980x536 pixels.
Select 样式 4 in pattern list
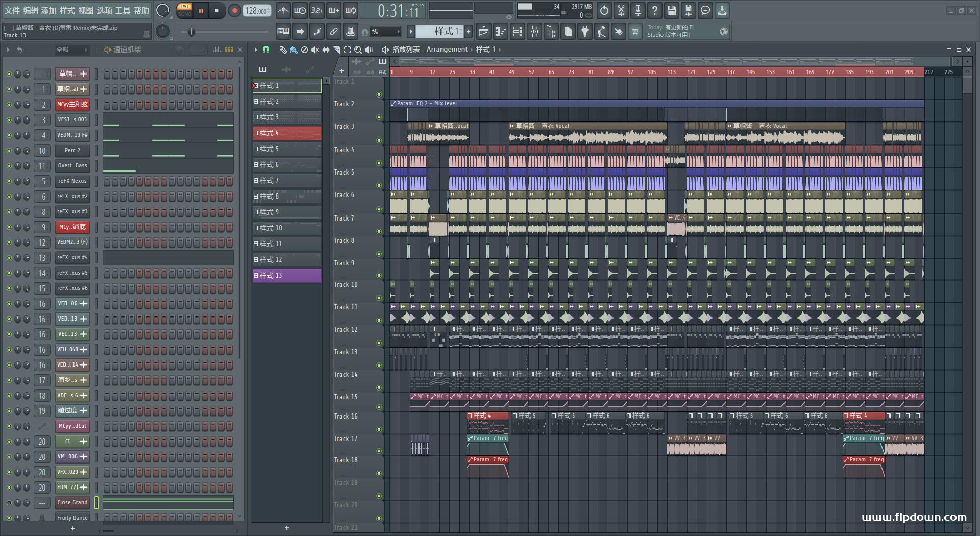click(x=287, y=133)
